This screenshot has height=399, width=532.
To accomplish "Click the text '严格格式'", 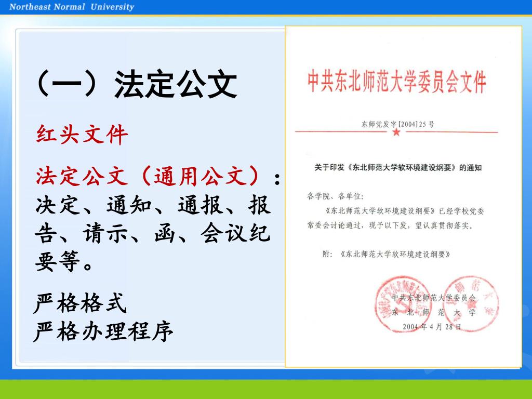I will pyautogui.click(x=80, y=303).
